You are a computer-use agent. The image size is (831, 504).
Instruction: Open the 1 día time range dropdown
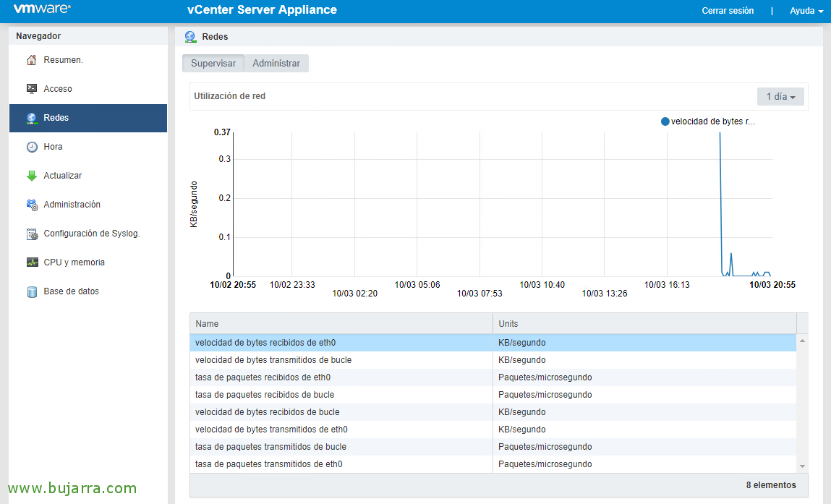click(x=780, y=96)
